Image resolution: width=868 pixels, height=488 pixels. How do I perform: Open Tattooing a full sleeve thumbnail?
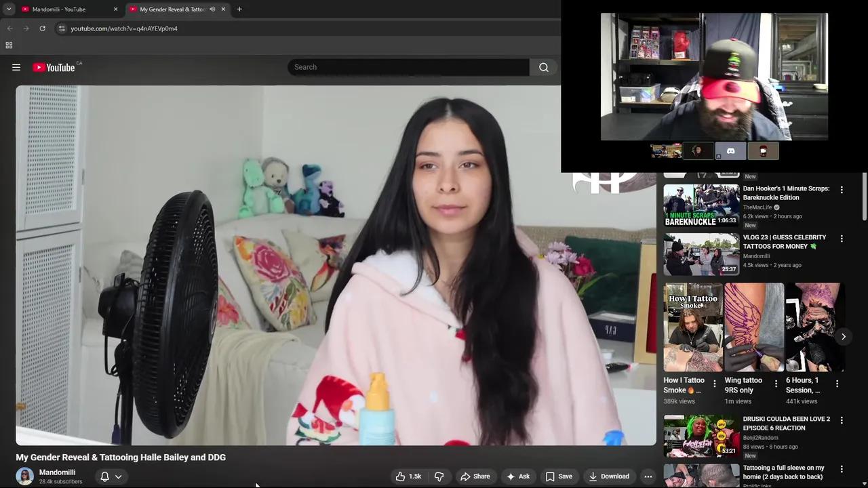coord(701,476)
